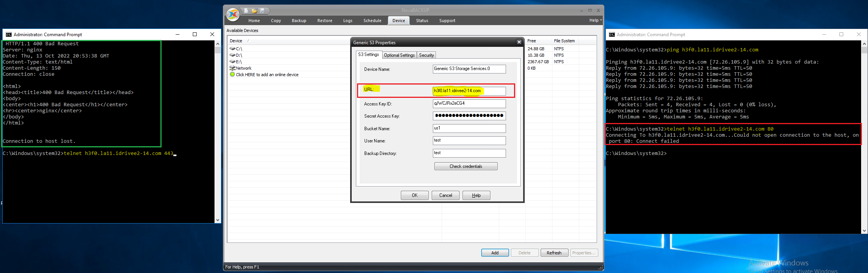This screenshot has height=273, width=868.
Task: Click the Refresh devices button
Action: point(554,253)
